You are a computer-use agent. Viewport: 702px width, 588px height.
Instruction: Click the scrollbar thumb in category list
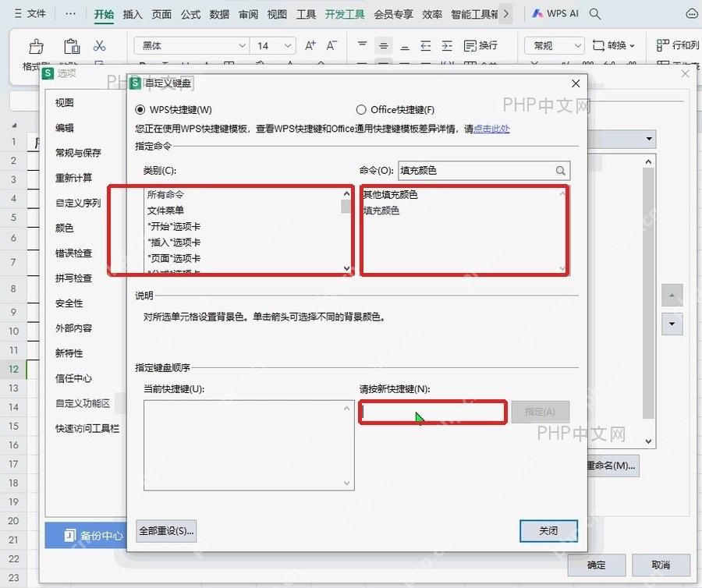pos(346,207)
